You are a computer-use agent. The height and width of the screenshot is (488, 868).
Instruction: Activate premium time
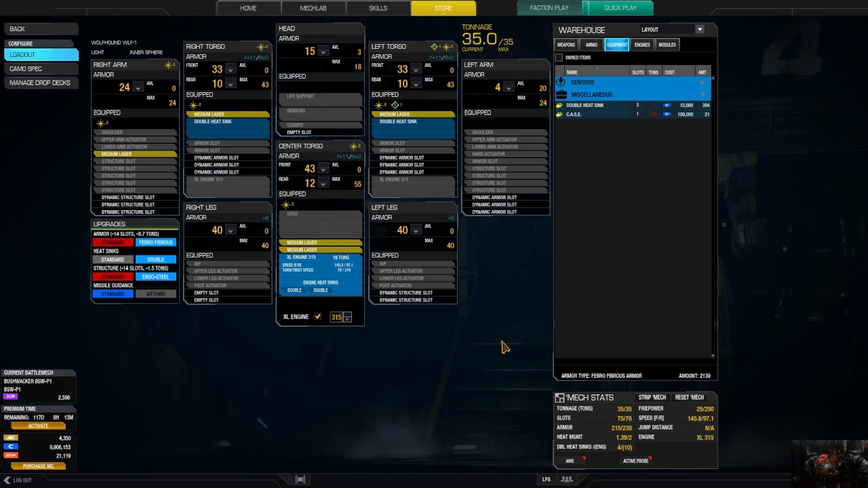click(x=38, y=426)
